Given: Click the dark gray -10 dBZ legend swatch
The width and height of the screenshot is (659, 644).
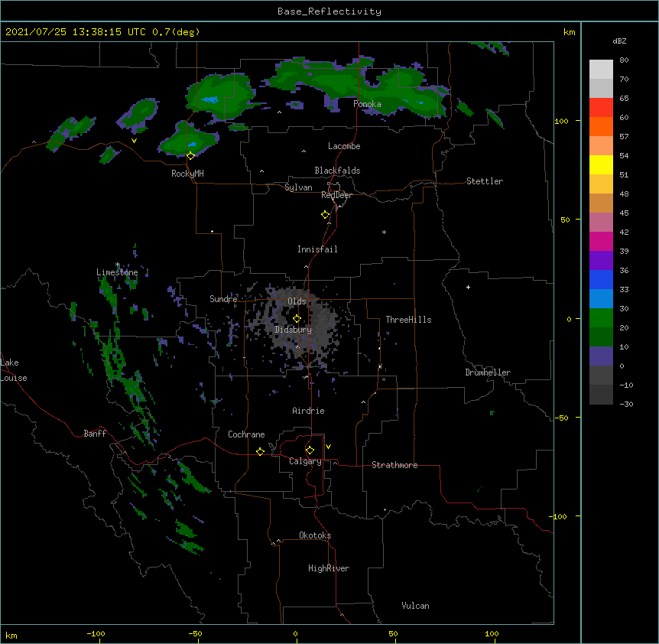Looking at the screenshot, I should coord(601,395).
